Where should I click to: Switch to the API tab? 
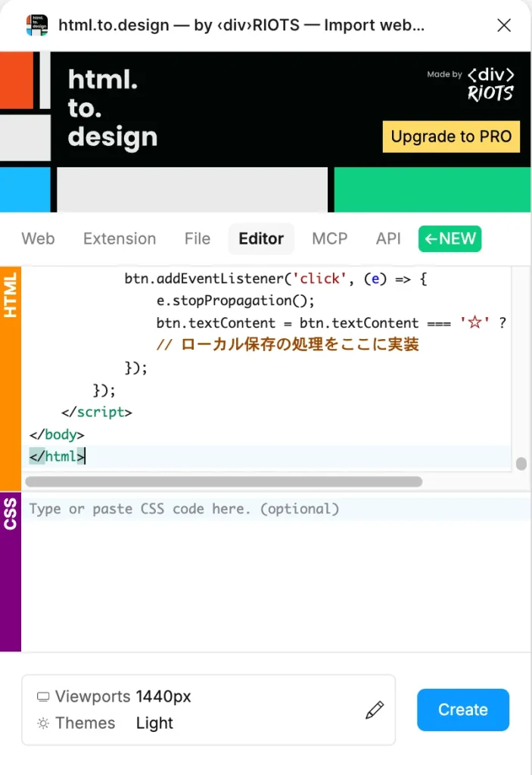(388, 238)
